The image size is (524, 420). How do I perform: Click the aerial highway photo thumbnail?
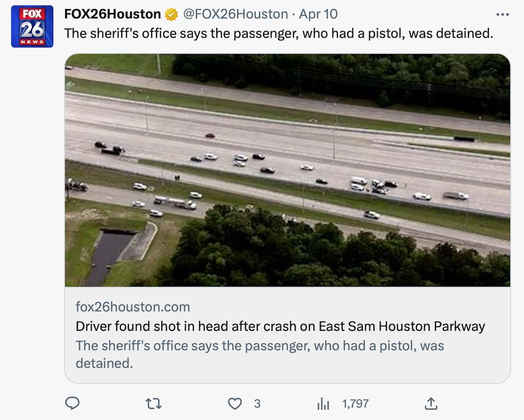(x=288, y=170)
